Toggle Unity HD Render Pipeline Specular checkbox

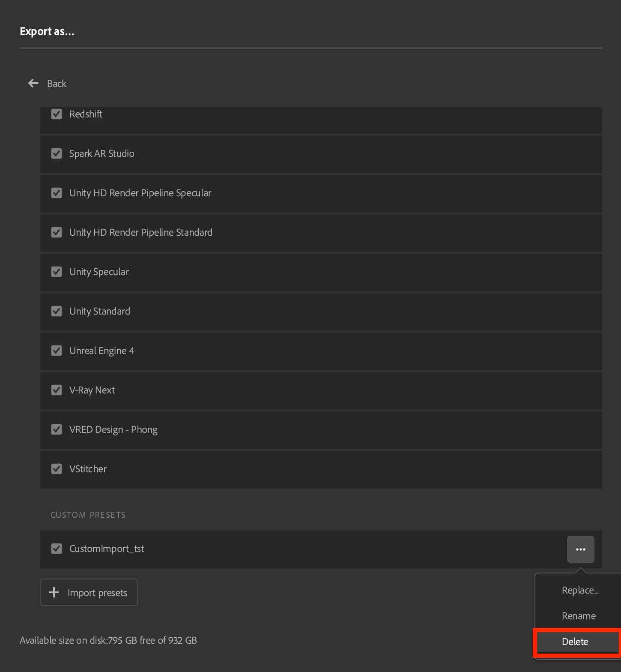57,193
